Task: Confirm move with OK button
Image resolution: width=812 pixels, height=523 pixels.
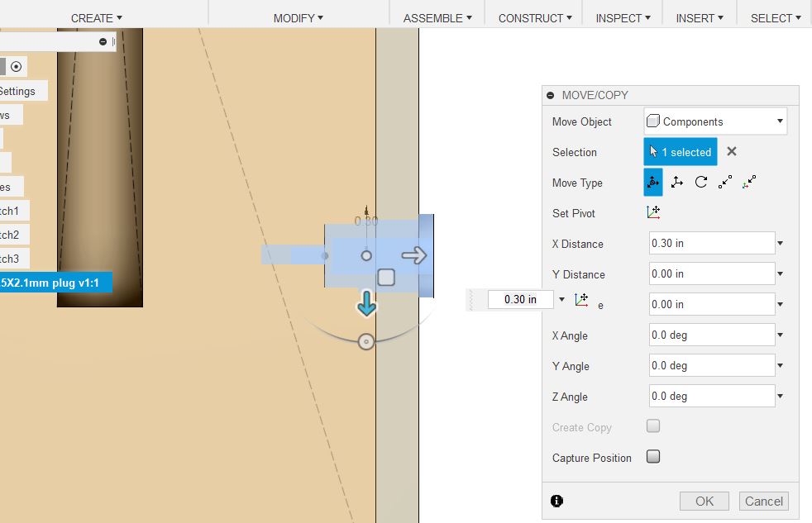Action: tap(705, 501)
